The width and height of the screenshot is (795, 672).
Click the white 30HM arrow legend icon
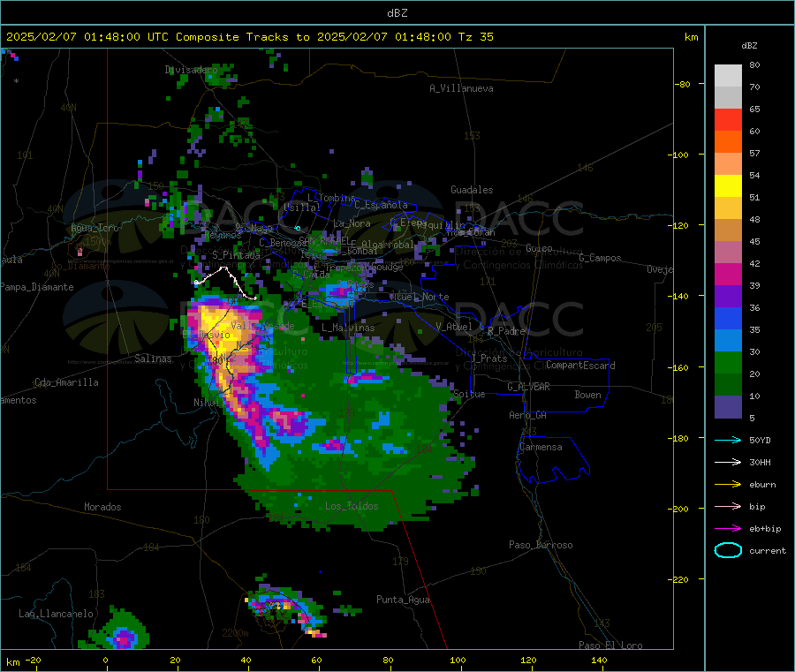coord(728,462)
